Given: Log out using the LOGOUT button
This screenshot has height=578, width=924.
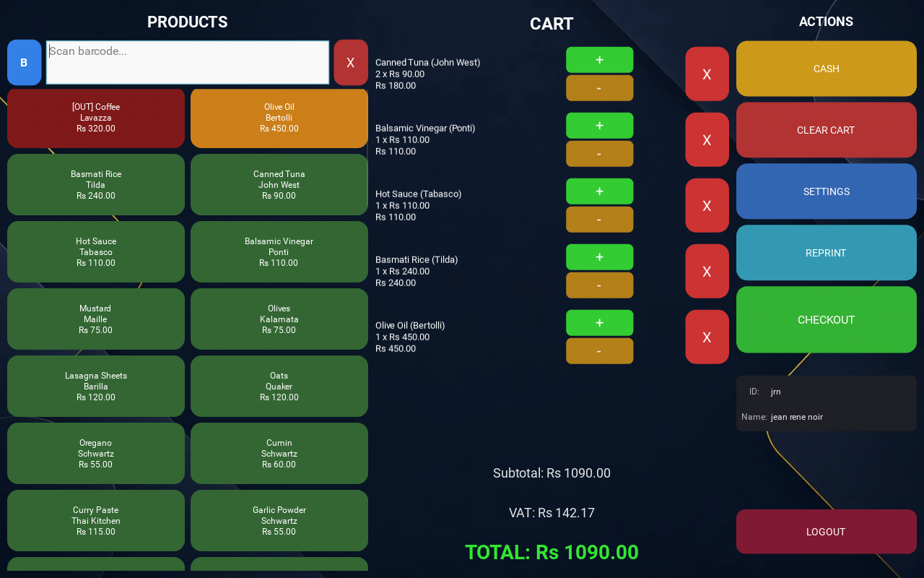Looking at the screenshot, I should pyautogui.click(x=826, y=532).
